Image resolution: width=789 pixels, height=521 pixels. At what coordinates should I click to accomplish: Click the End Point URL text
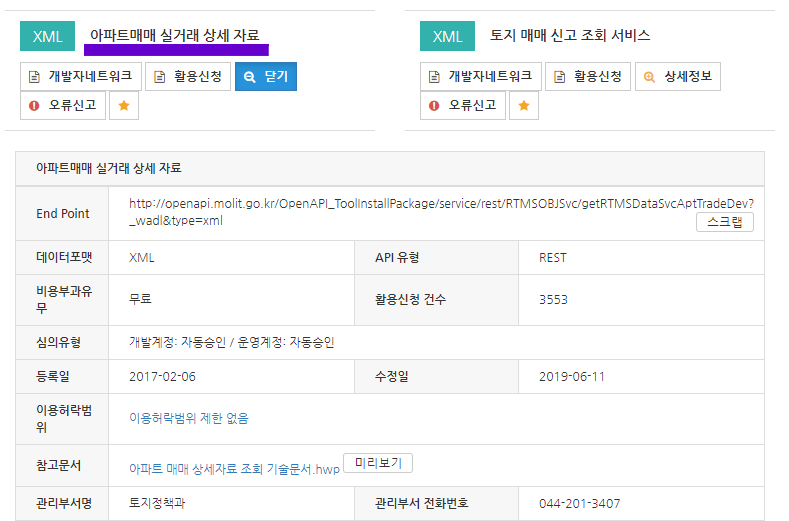[x=441, y=212]
